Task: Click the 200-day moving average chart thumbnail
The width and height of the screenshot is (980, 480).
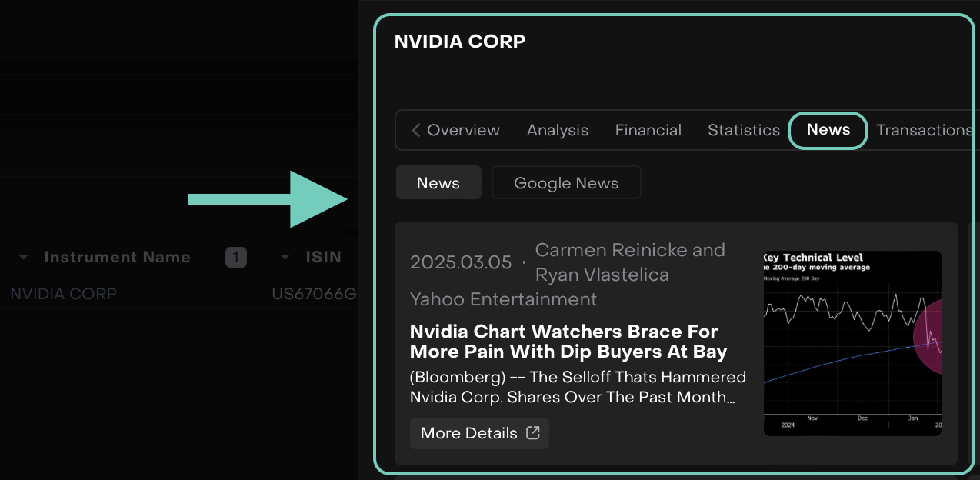Action: (852, 343)
